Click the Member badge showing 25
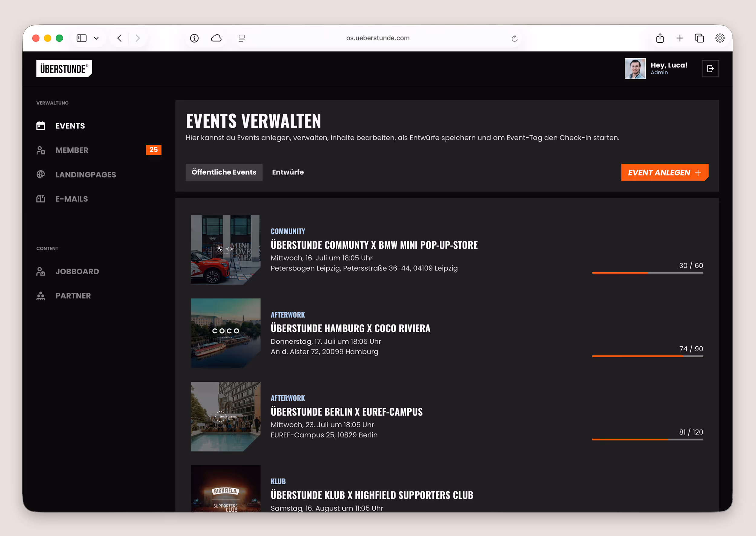This screenshot has height=536, width=756. pos(153,150)
